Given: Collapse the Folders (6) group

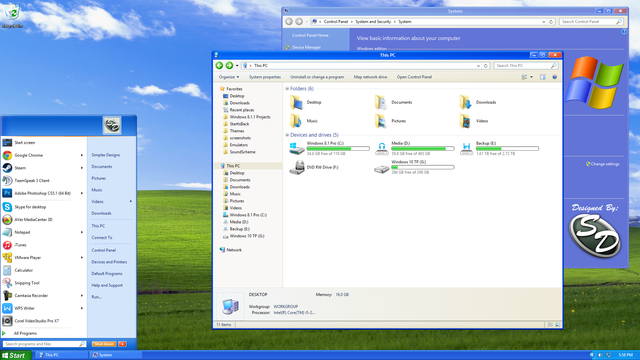Looking at the screenshot, I should point(287,89).
